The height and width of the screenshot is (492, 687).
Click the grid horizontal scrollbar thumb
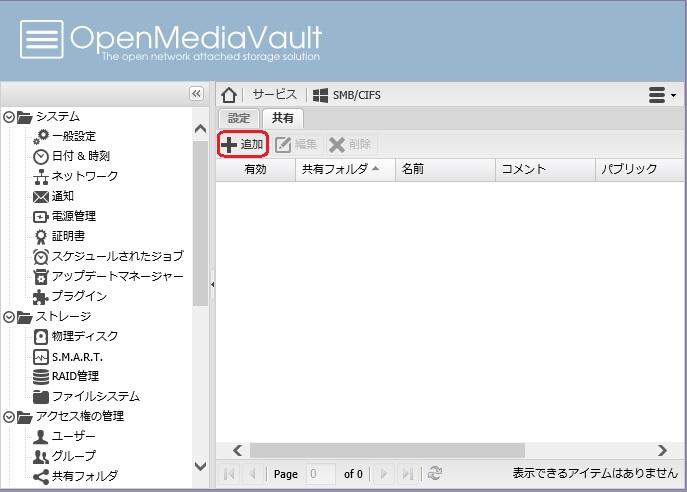click(387, 450)
